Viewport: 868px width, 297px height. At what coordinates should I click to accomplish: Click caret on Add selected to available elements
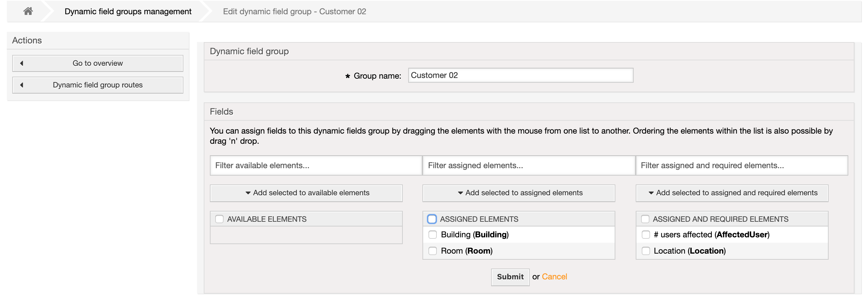[x=248, y=193]
